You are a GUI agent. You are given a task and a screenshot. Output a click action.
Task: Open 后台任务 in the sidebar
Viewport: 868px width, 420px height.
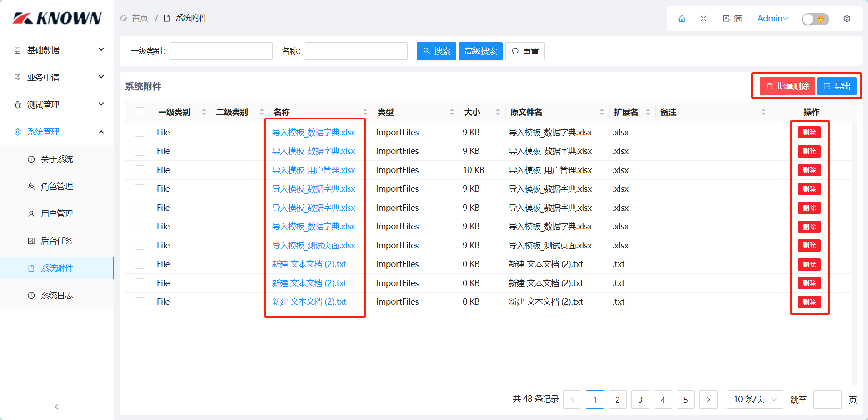pyautogui.click(x=57, y=241)
